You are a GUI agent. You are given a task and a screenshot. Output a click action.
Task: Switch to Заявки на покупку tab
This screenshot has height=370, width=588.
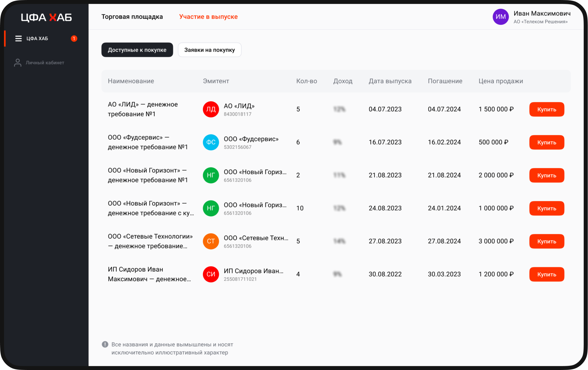pos(209,50)
